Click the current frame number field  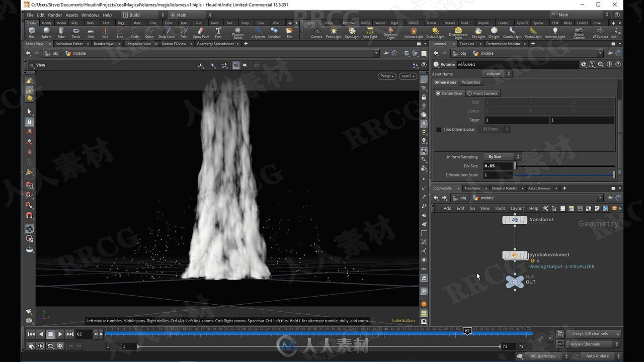tap(84, 334)
